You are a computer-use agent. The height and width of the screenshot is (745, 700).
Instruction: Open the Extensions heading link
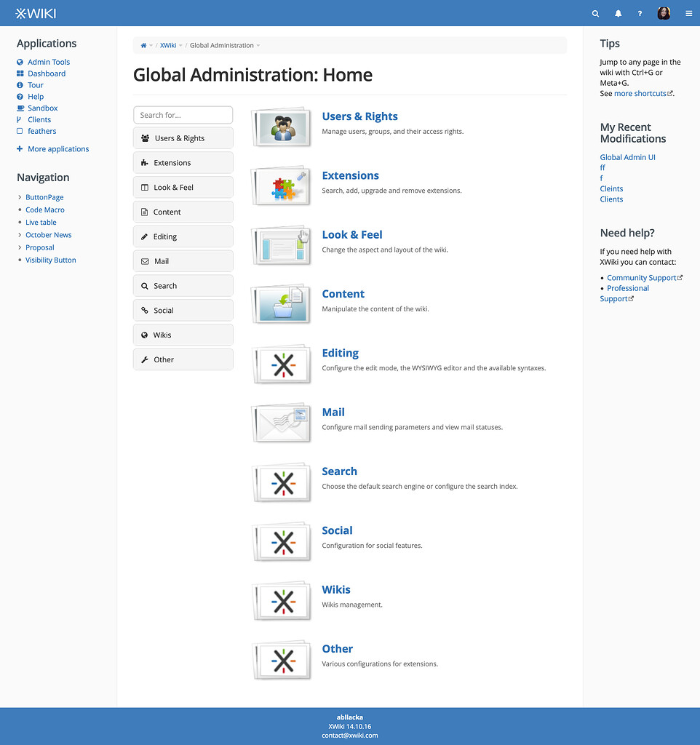point(350,175)
